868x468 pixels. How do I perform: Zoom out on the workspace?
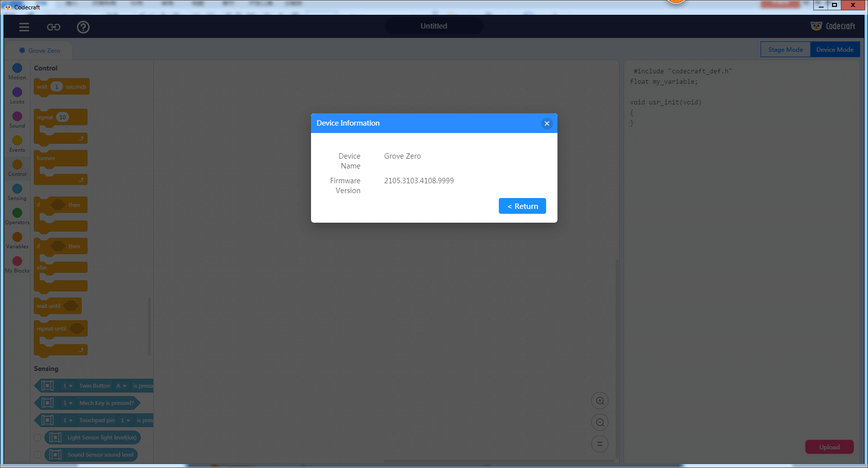600,422
